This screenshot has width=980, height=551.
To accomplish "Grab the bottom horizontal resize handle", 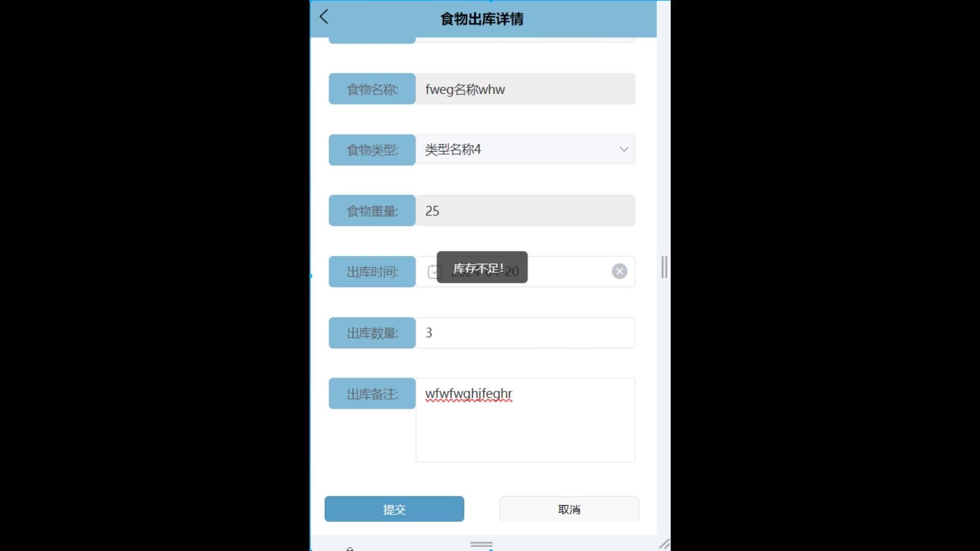I will tap(481, 544).
